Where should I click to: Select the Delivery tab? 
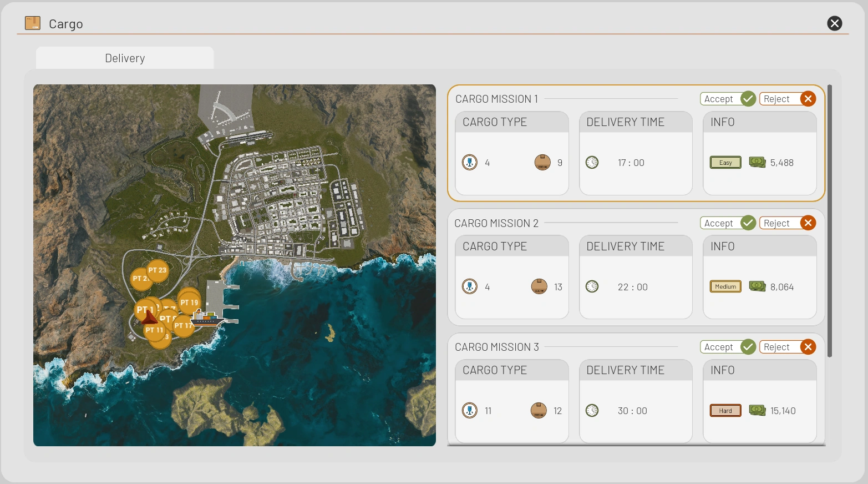pyautogui.click(x=125, y=58)
